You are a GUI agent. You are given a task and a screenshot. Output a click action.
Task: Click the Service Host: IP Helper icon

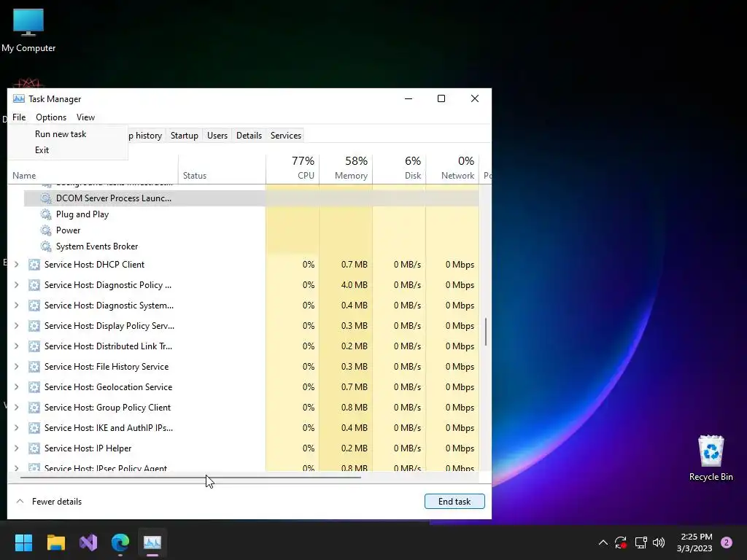[34, 448]
